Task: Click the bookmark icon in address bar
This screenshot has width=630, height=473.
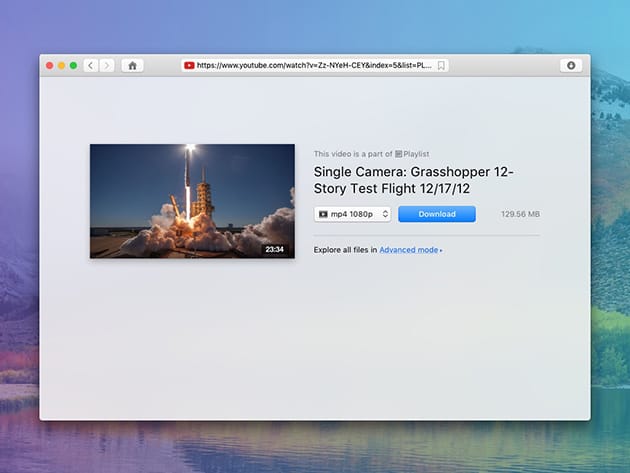Action: (441, 66)
